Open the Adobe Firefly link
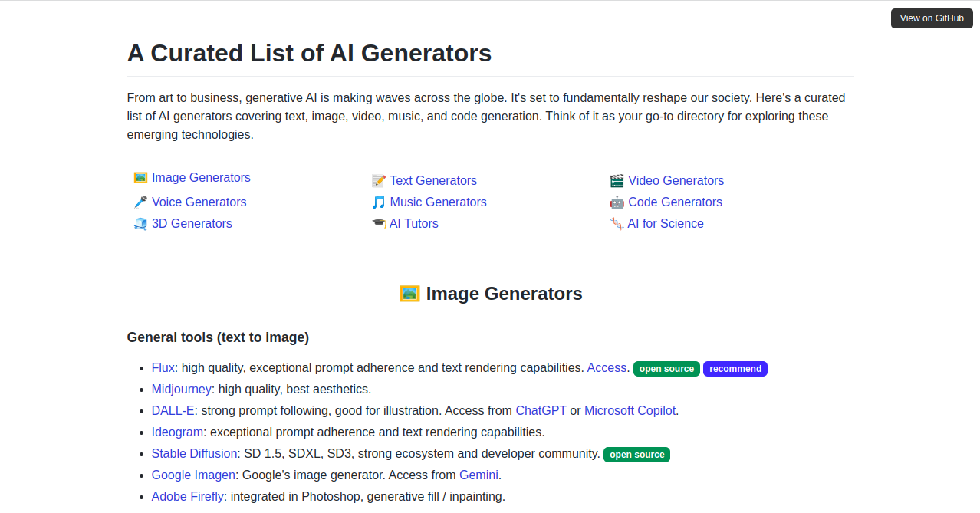The width and height of the screenshot is (980, 513). [188, 497]
